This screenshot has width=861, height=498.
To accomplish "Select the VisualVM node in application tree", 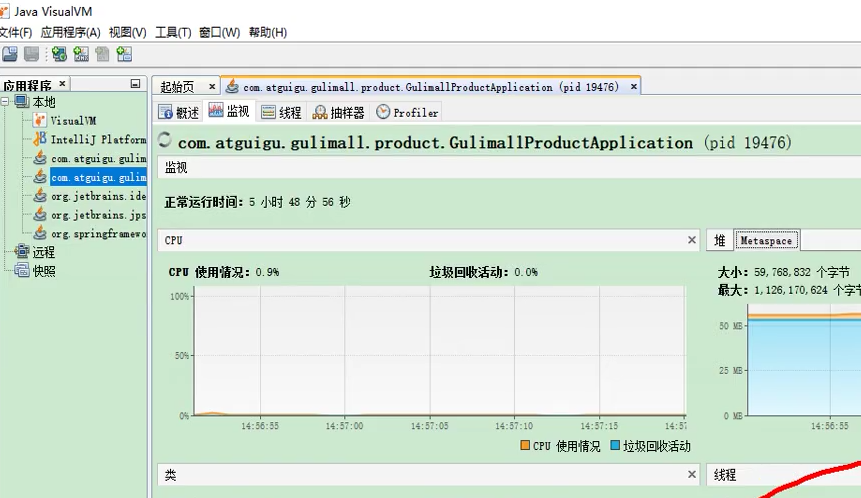I will click(73, 121).
